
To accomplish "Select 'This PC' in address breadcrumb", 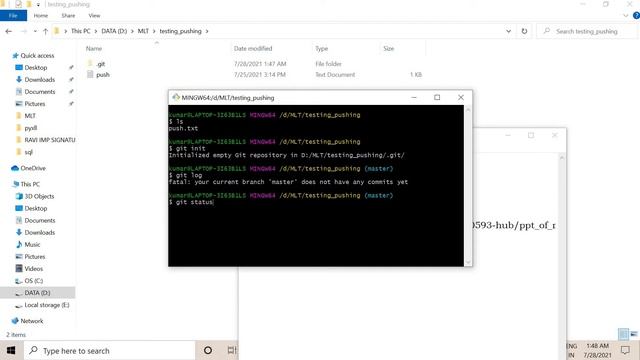I will pyautogui.click(x=80, y=31).
